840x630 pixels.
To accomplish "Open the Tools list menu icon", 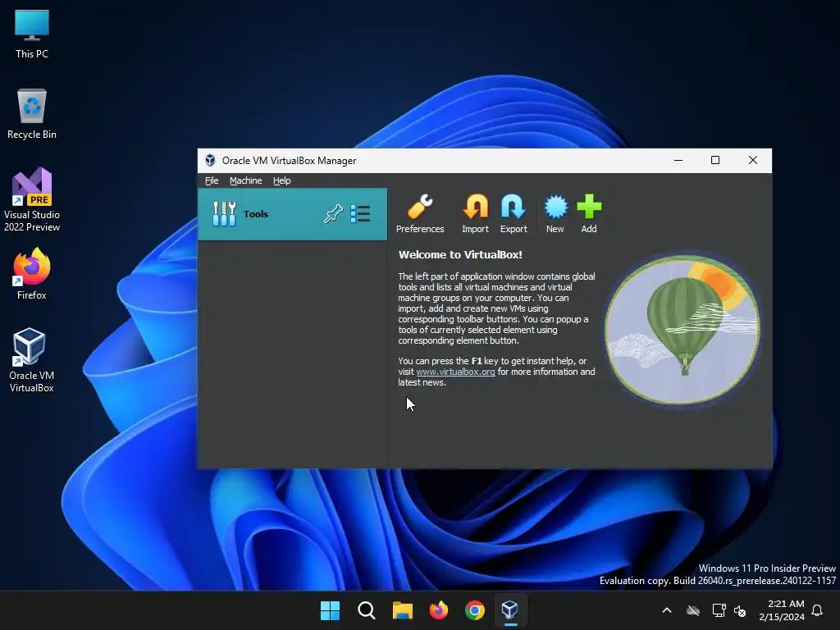I will 361,214.
